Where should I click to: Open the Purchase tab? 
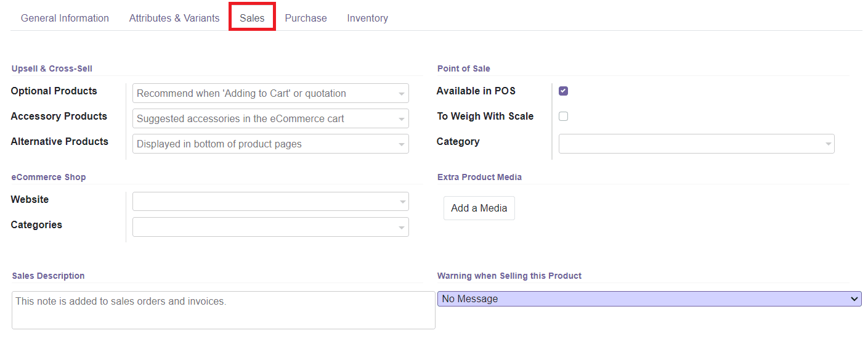306,18
